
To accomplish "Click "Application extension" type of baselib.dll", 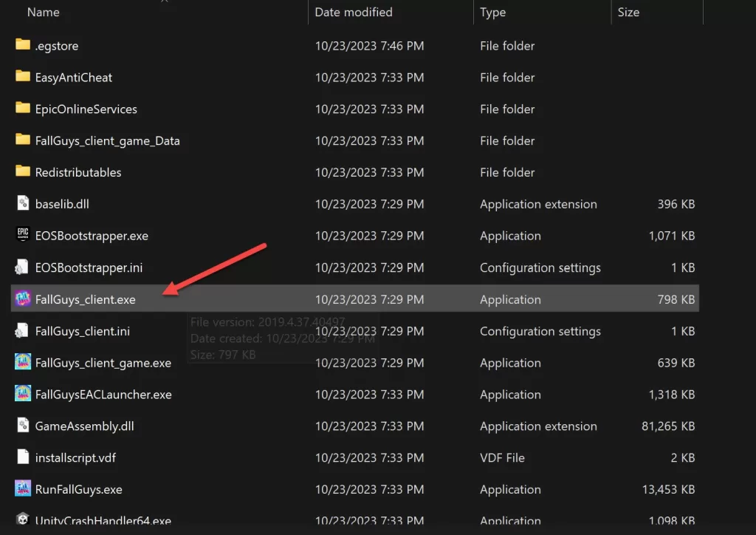I will pyautogui.click(x=538, y=204).
